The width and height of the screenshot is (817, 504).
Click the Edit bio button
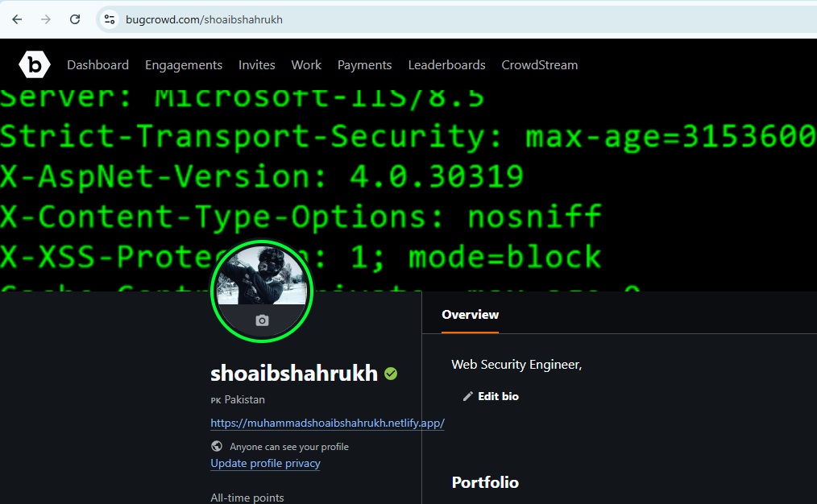pos(491,396)
